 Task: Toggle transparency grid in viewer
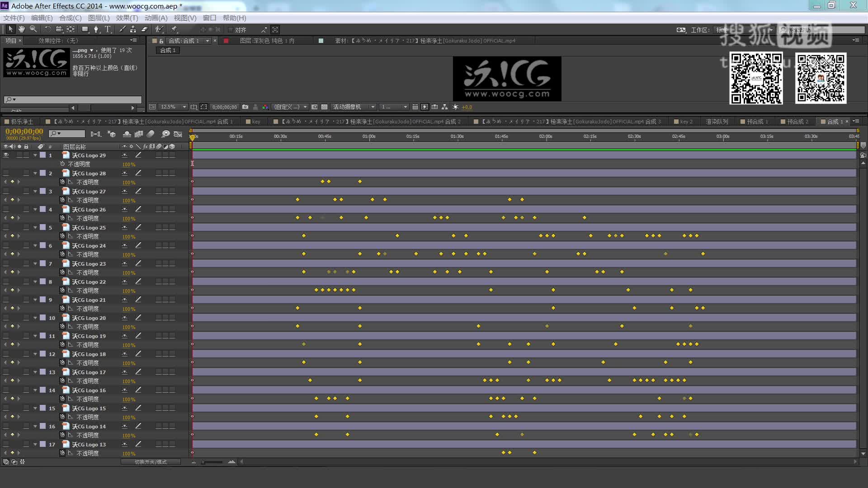tap(324, 107)
